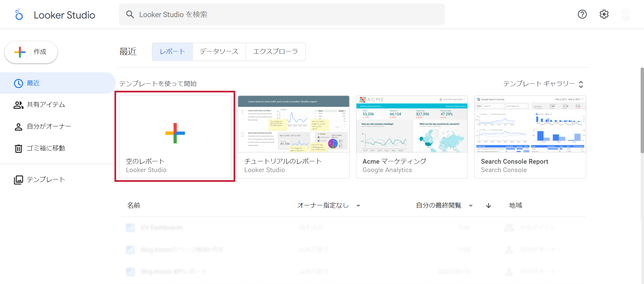This screenshot has height=284, width=644.
Task: Open the オーナー指定なし owner filter dropdown
Action: coord(329,206)
